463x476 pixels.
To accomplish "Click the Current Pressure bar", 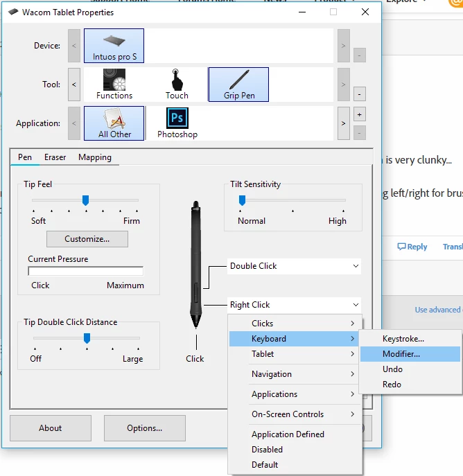I will point(86,271).
